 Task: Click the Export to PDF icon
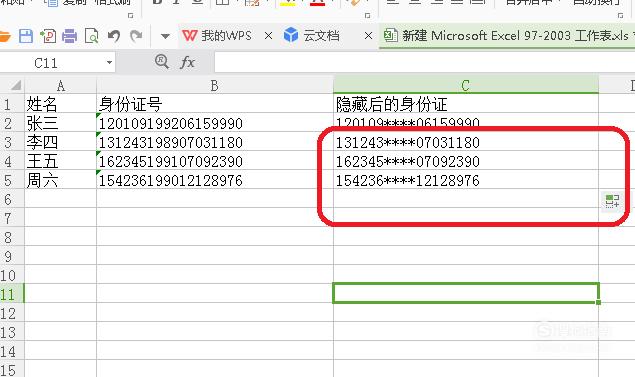coord(48,36)
